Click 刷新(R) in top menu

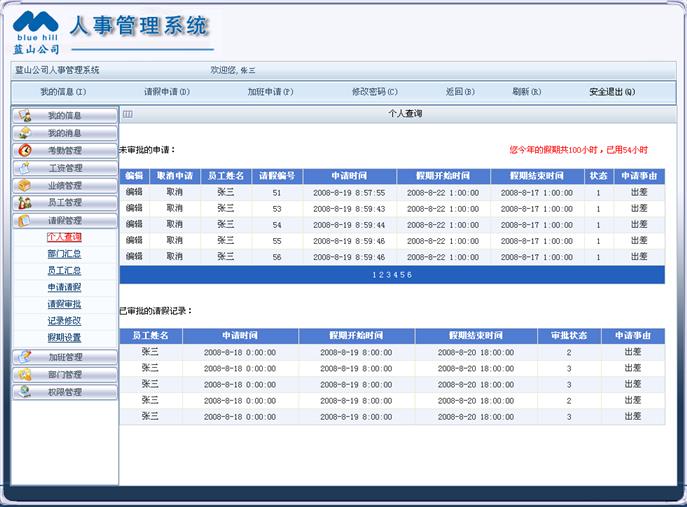[527, 92]
